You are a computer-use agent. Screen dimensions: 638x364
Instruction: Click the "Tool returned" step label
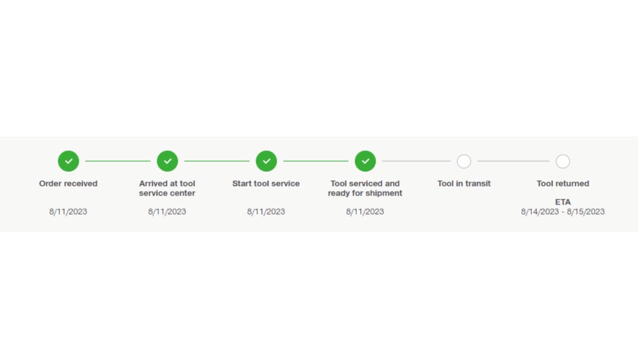click(x=563, y=184)
